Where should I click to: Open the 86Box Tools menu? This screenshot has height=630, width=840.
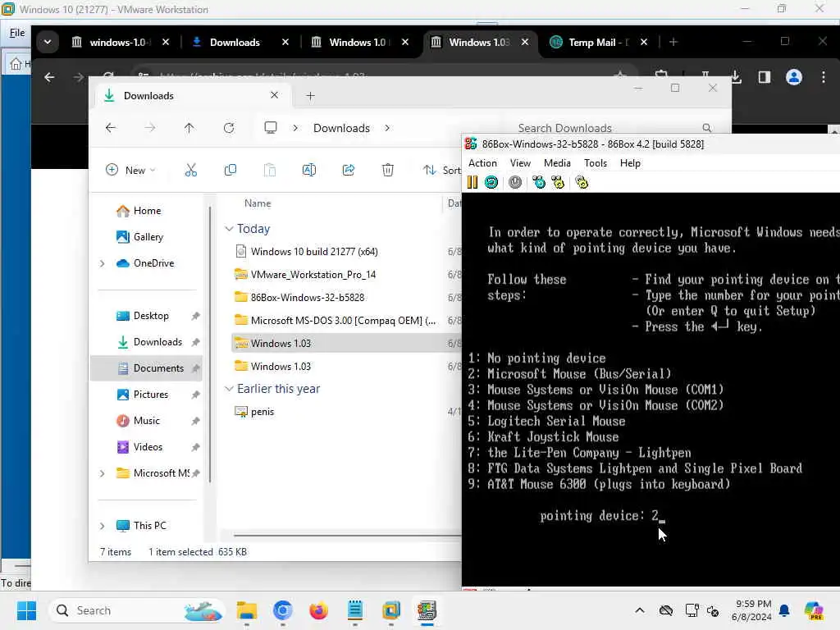tap(596, 163)
